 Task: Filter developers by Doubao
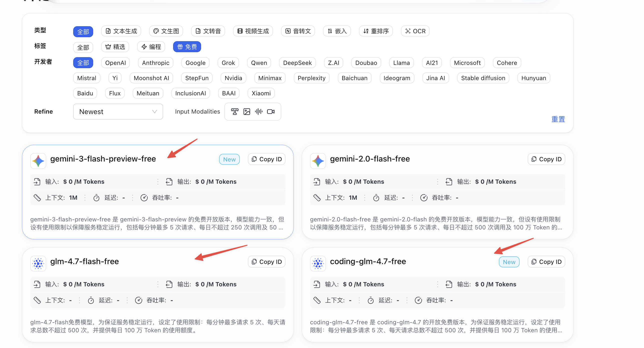tap(366, 62)
